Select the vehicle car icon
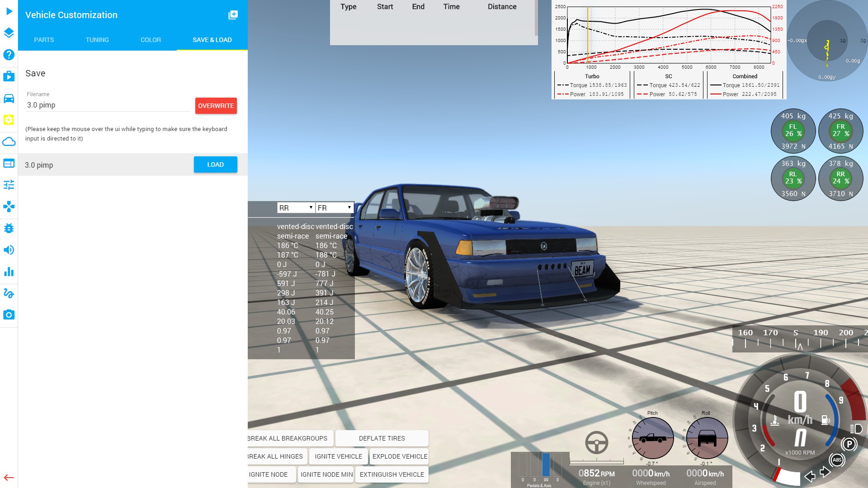Screen dimensions: 868x488 click(x=9, y=98)
